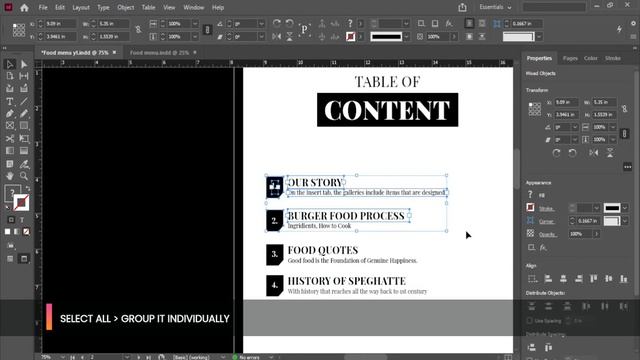Viewport: 640px width, 360px height.
Task: Select the Gradient Swatch tool
Action: pos(10,151)
